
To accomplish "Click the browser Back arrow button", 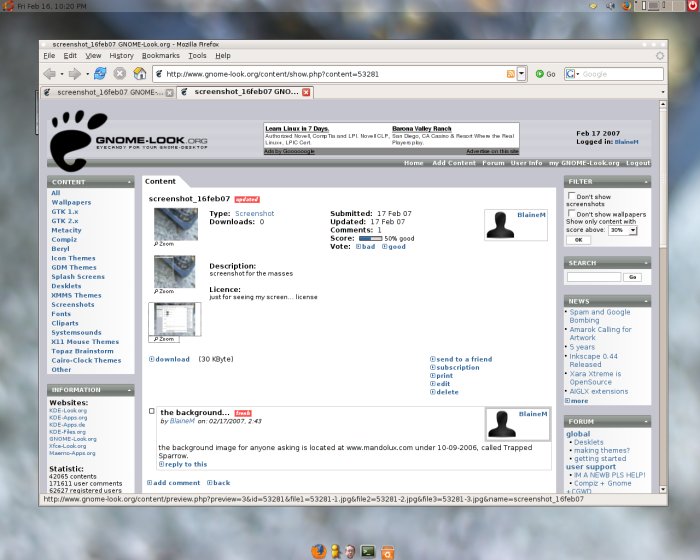I will point(50,74).
